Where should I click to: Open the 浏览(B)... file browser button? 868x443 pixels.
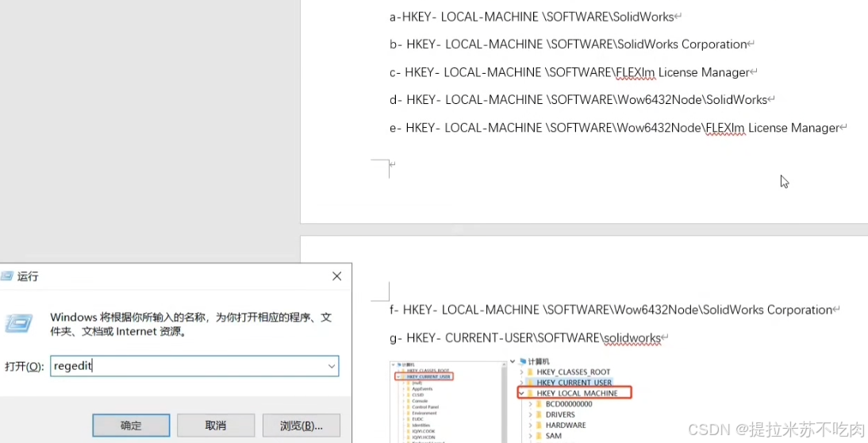[301, 426]
